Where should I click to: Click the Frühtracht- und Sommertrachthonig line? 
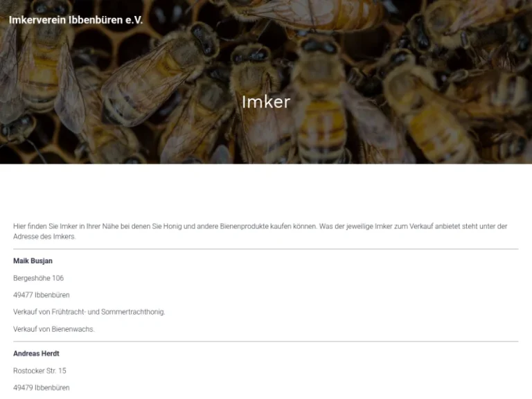pyautogui.click(x=89, y=312)
